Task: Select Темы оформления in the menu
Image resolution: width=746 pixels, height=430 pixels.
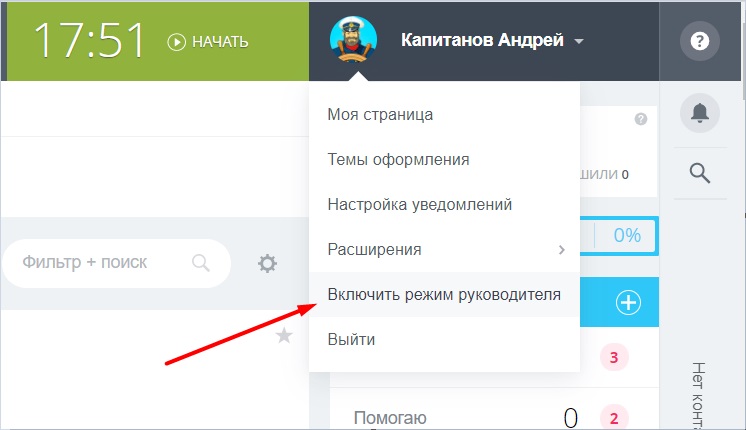Action: pos(398,159)
